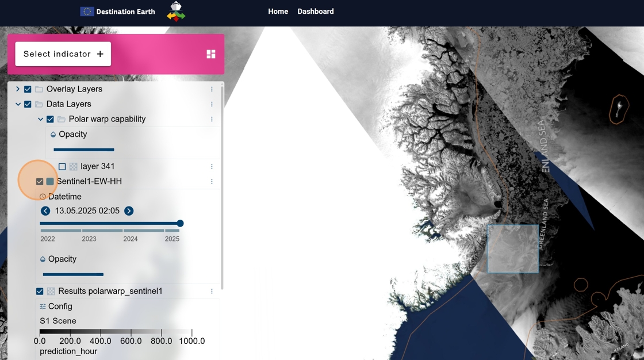Viewport: 644px width, 360px height.
Task: Click the S1 Scene grayscale color legend
Action: click(116, 332)
